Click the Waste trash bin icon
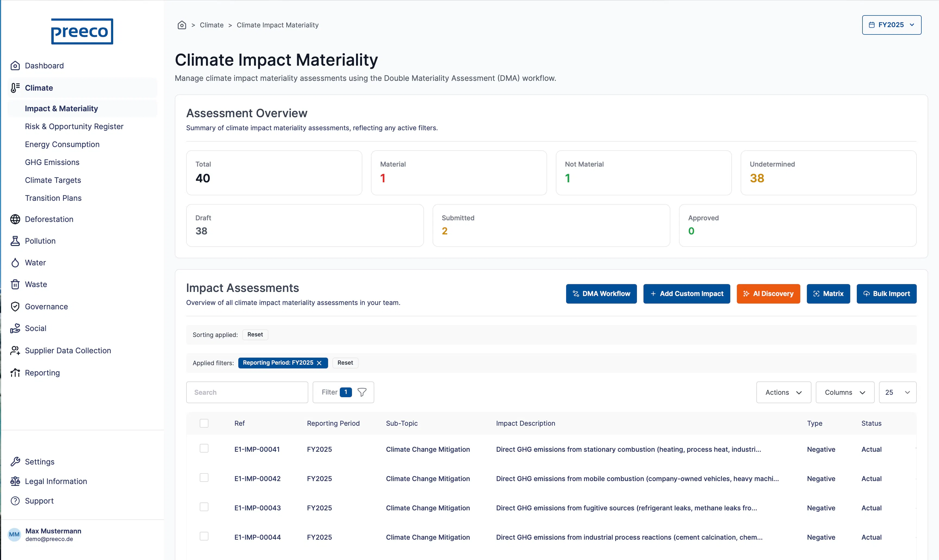 pos(15,284)
